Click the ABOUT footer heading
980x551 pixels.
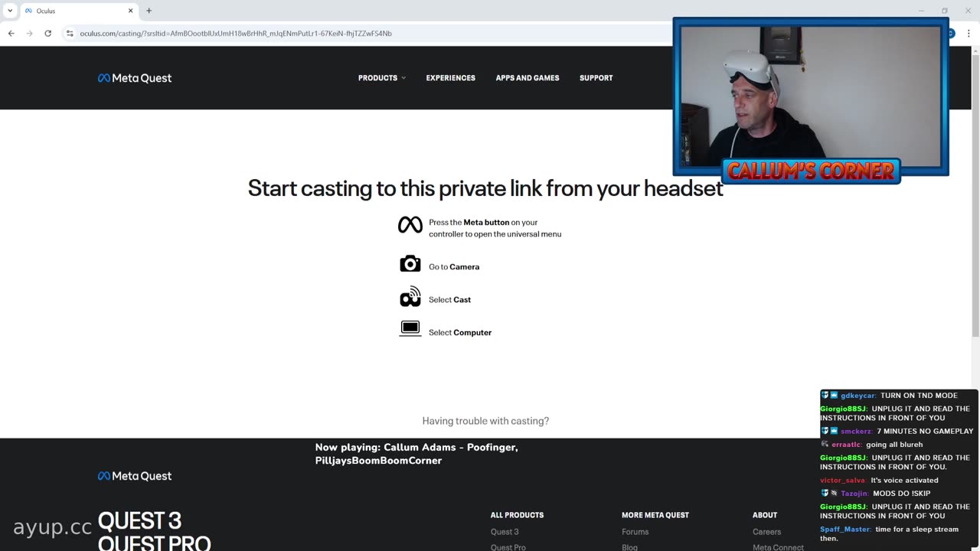765,515
